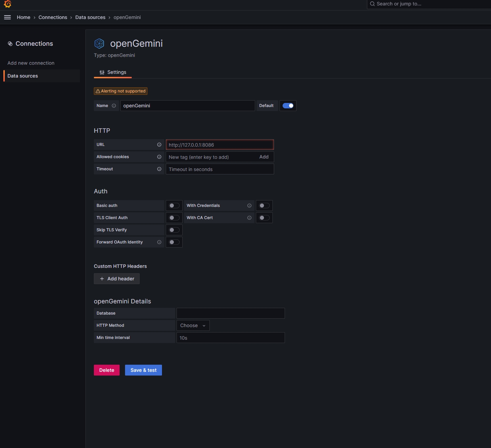Disable the Default data source toggle
The height and width of the screenshot is (448, 491).
point(288,106)
